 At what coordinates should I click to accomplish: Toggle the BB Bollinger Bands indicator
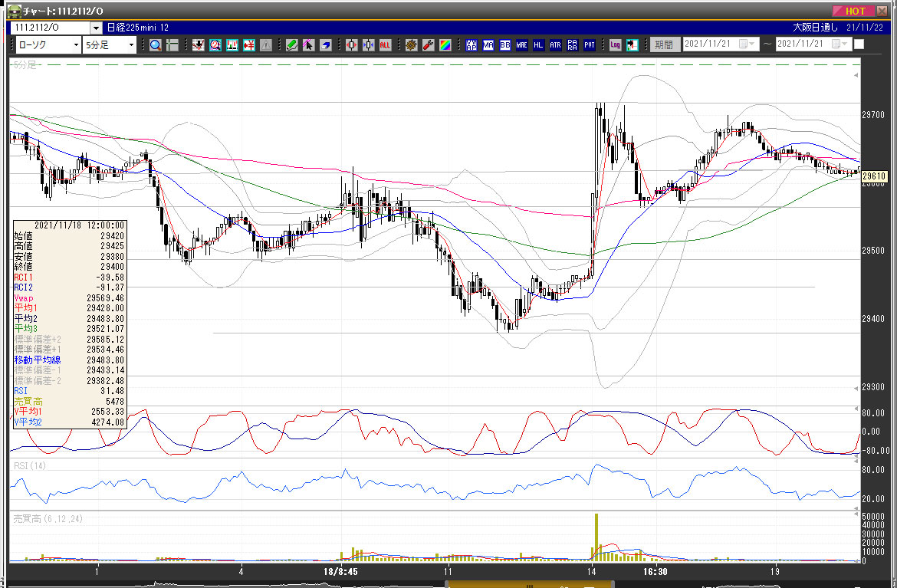point(505,44)
